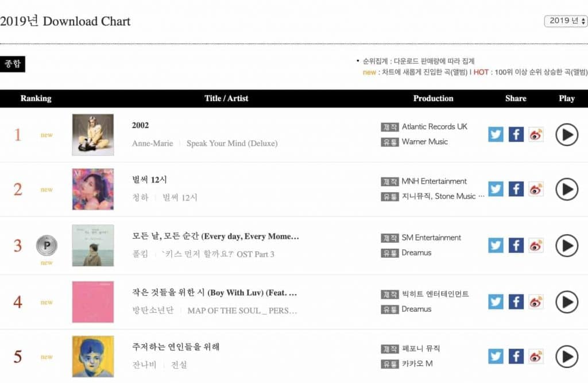
Task: Click the yellow 잔나비 전설 album cover
Action: tap(93, 357)
